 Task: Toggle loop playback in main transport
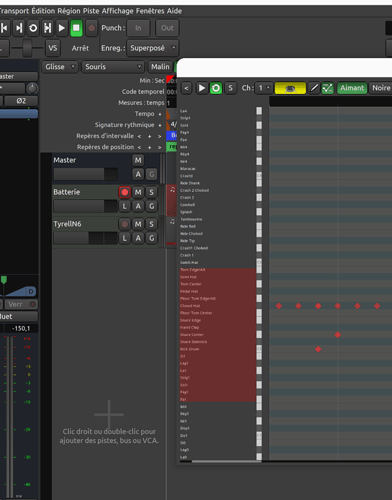click(33, 28)
